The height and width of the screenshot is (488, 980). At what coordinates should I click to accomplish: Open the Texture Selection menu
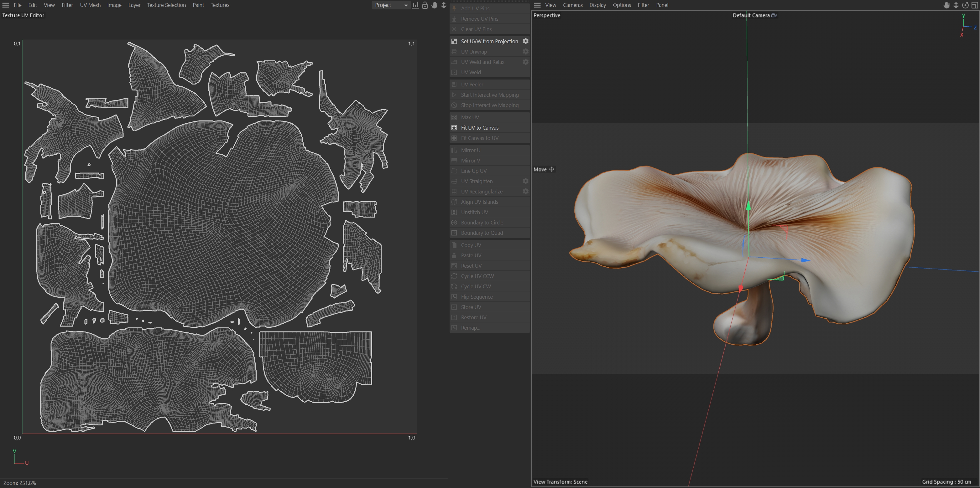tap(166, 5)
